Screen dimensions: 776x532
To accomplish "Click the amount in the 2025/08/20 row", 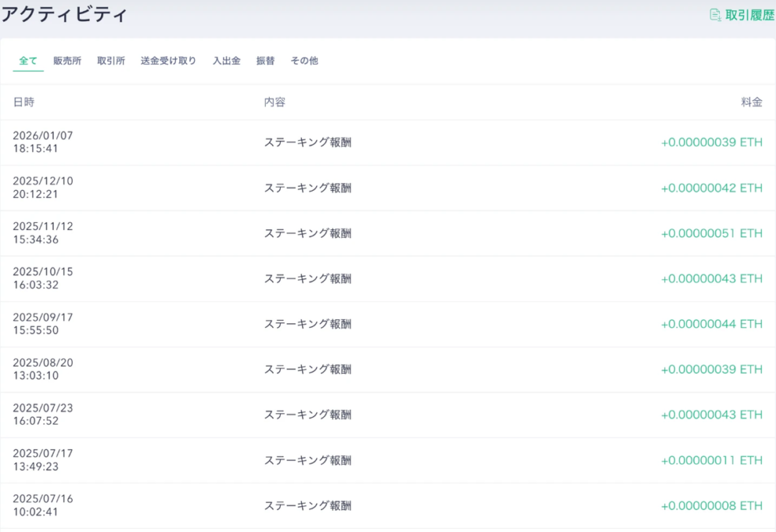I will [711, 370].
